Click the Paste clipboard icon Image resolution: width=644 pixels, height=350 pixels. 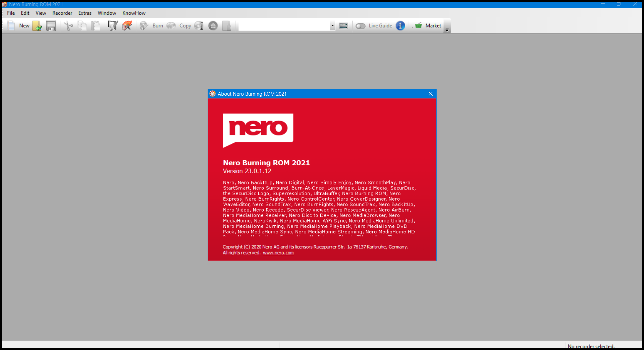click(96, 26)
